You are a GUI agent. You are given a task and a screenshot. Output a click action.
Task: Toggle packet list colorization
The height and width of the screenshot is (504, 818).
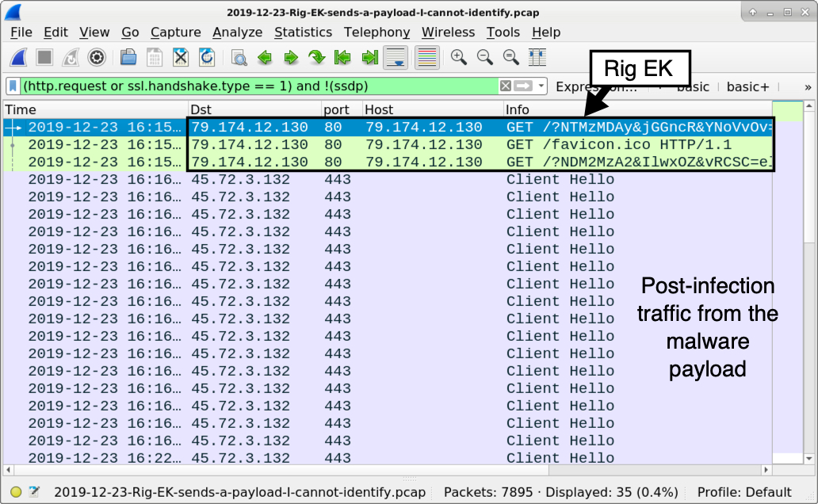pos(426,57)
